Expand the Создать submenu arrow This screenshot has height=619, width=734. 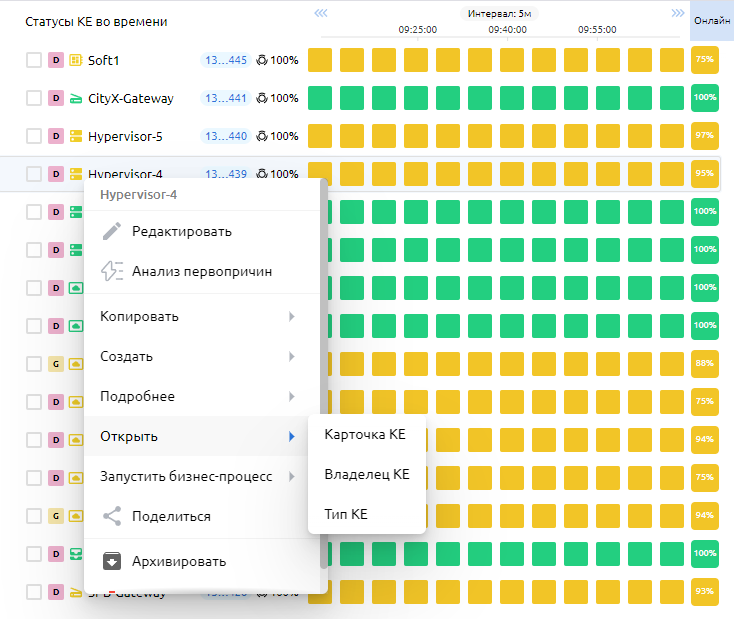291,357
